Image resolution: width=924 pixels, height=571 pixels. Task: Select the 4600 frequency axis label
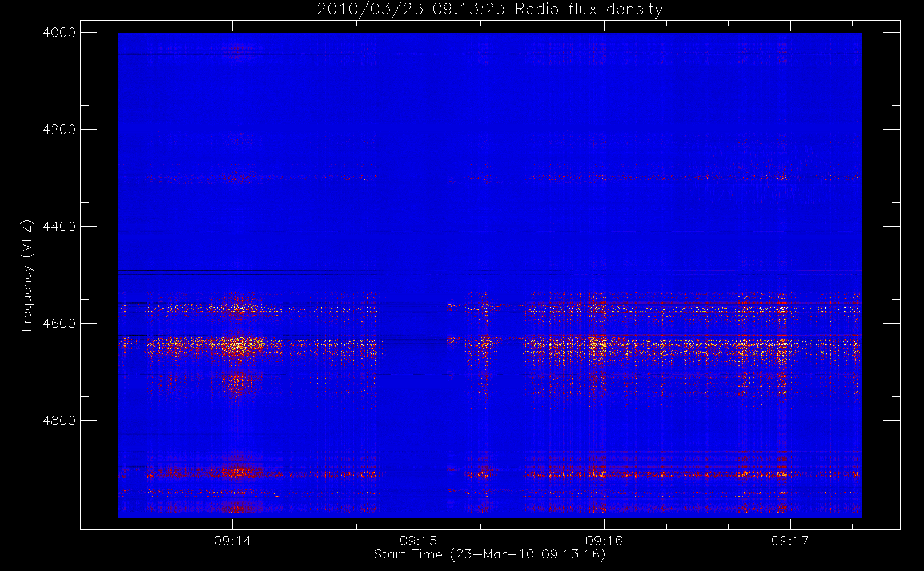(59, 324)
